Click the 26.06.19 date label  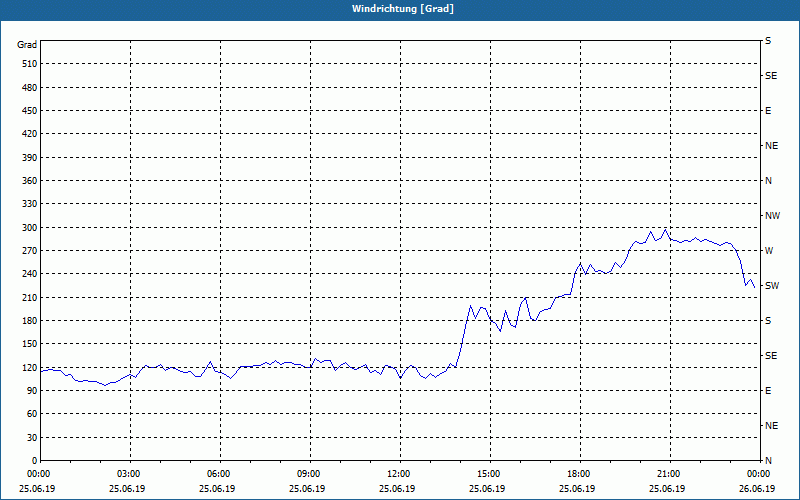click(x=757, y=488)
